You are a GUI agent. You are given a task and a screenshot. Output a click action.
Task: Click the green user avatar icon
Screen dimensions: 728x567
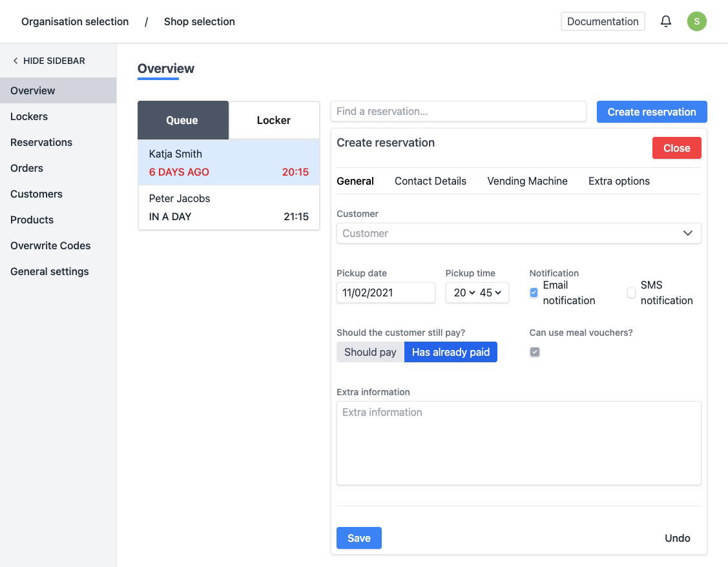click(696, 21)
